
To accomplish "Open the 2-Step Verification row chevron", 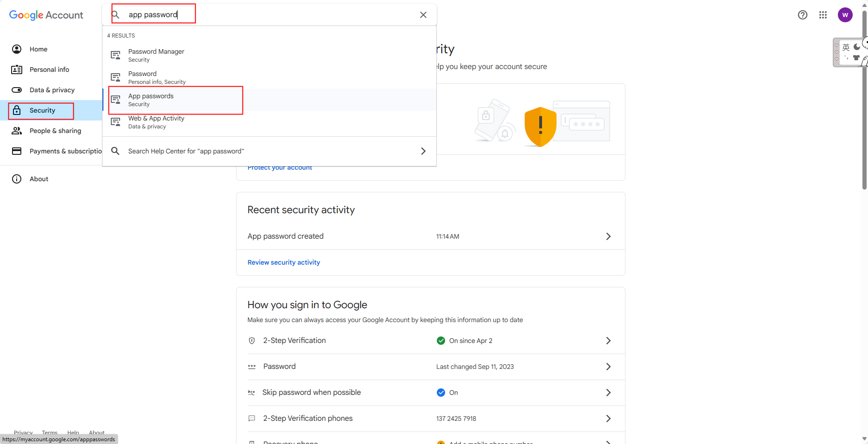I will click(x=608, y=341).
